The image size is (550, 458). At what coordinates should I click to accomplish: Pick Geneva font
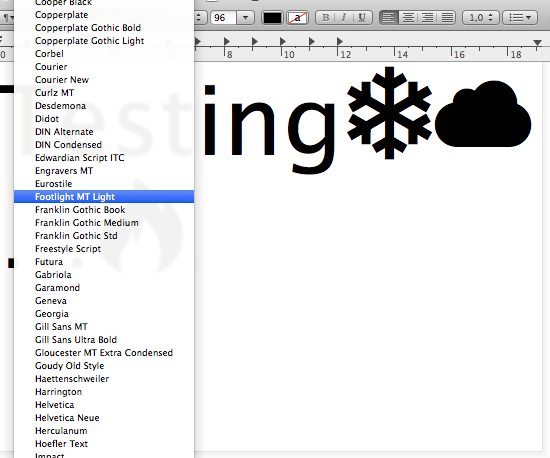tap(104, 300)
